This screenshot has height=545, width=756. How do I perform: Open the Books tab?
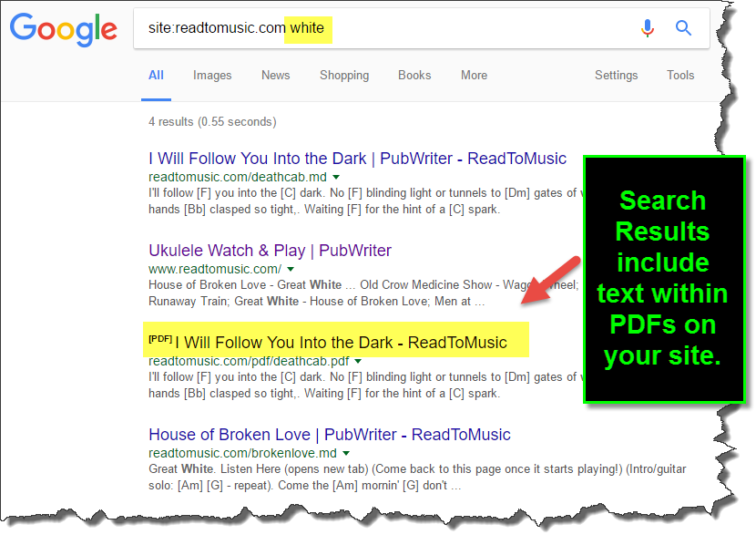[414, 76]
